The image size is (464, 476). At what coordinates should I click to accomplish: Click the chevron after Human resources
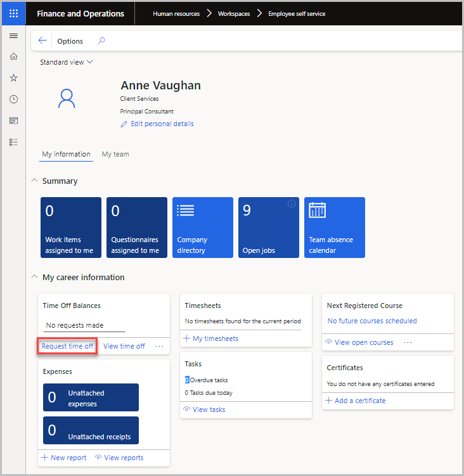tap(209, 13)
